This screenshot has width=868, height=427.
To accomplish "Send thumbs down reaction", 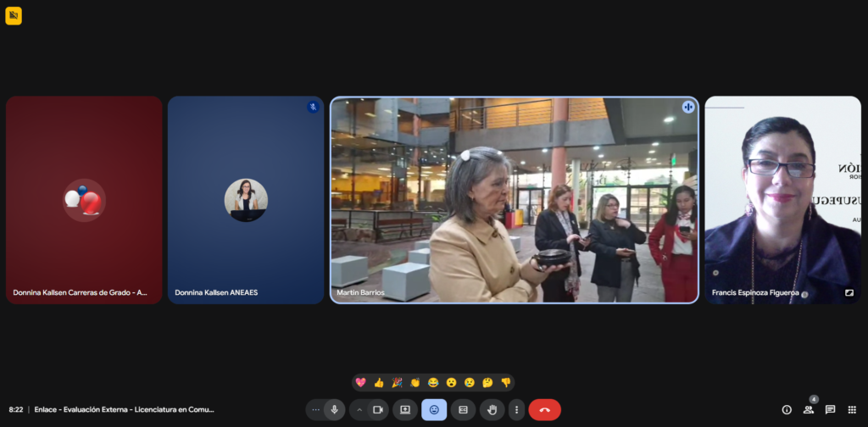I will [x=506, y=383].
